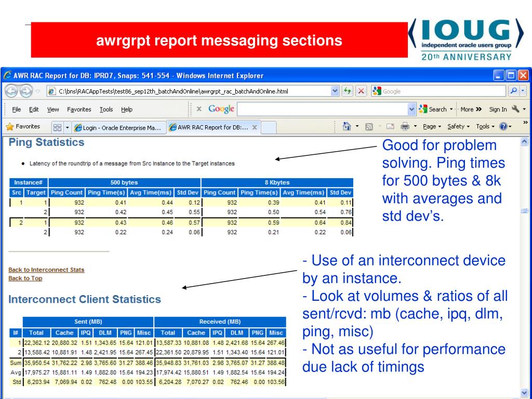
Task: Show More Google toolbar buttons
Action: (x=471, y=109)
